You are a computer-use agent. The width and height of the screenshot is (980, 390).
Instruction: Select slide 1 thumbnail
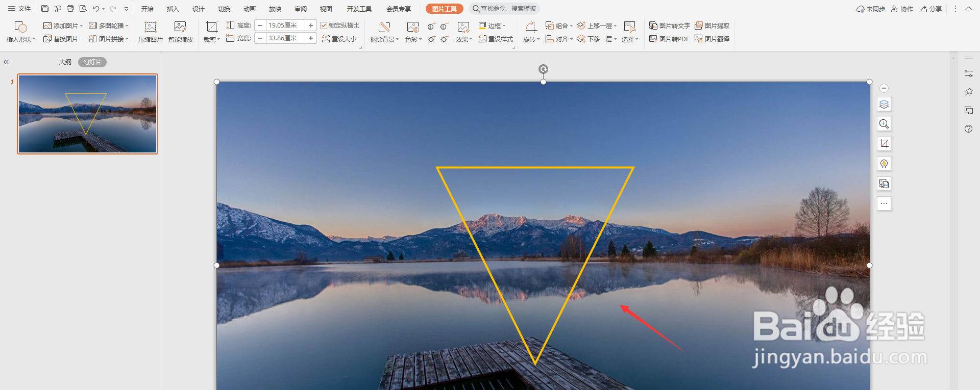pyautogui.click(x=88, y=114)
